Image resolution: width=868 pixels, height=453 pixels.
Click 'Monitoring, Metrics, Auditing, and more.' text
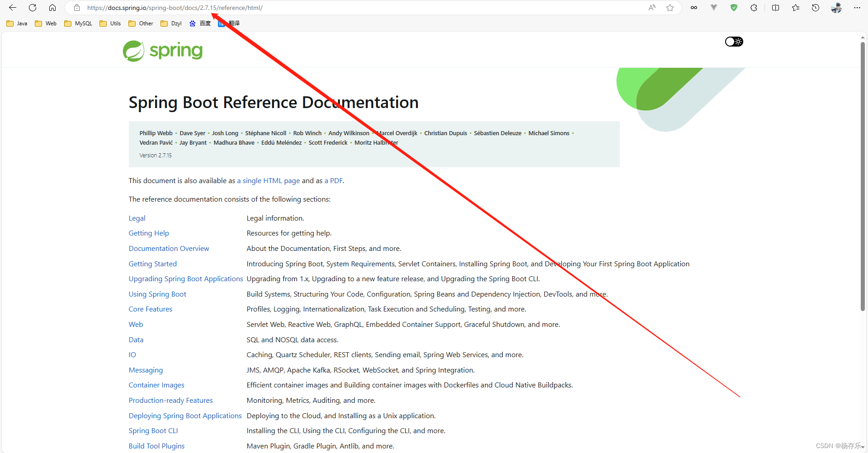311,401
